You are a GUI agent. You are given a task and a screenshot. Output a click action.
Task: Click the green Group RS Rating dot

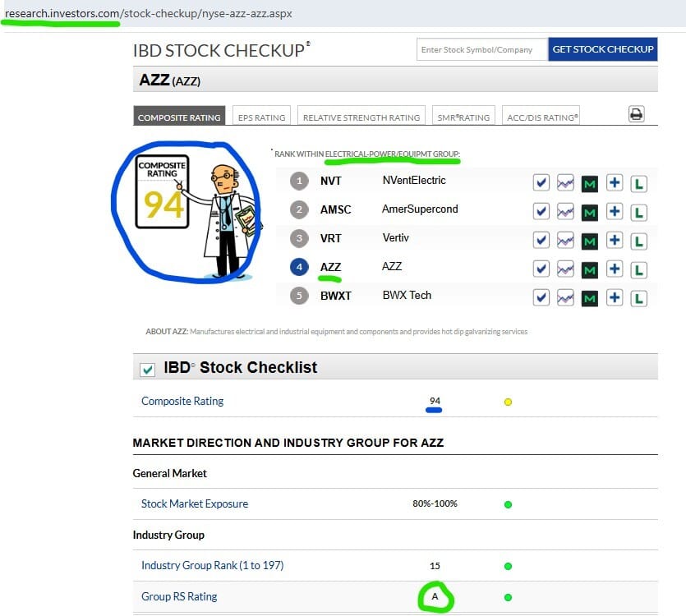pyautogui.click(x=508, y=597)
